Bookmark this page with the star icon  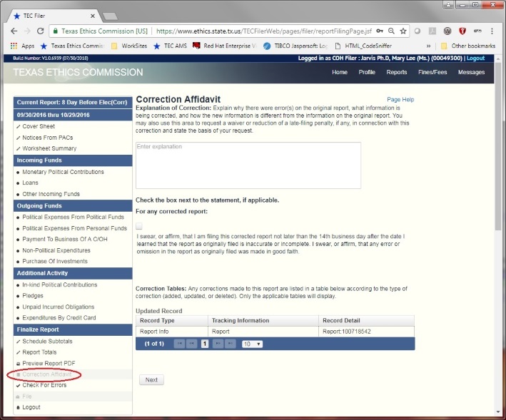pos(403,31)
